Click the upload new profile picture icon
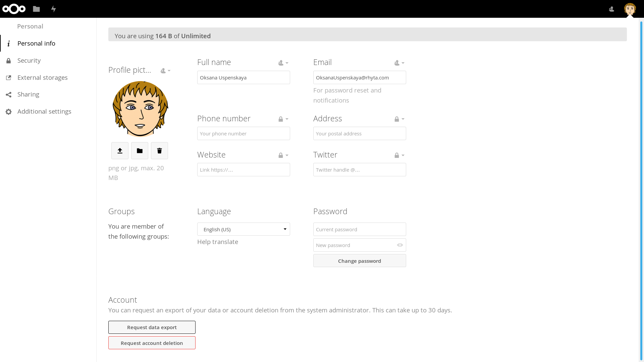Image resolution: width=644 pixels, height=362 pixels. click(120, 151)
